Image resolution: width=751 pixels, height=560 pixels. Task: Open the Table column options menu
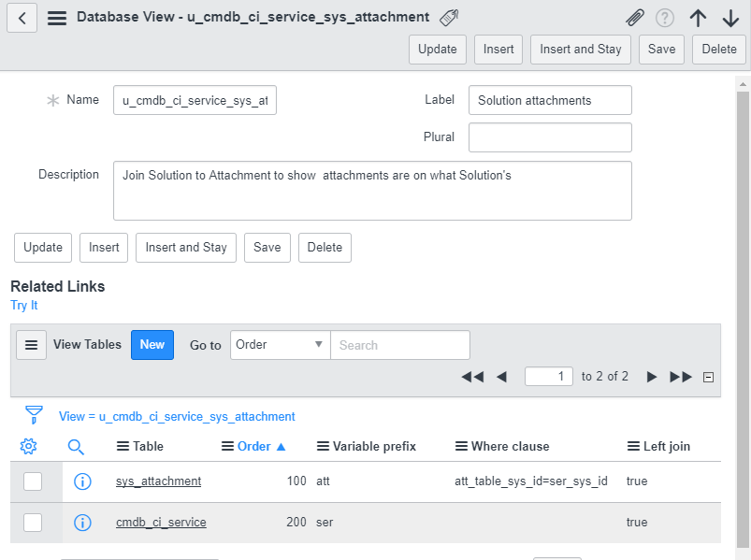click(123, 447)
